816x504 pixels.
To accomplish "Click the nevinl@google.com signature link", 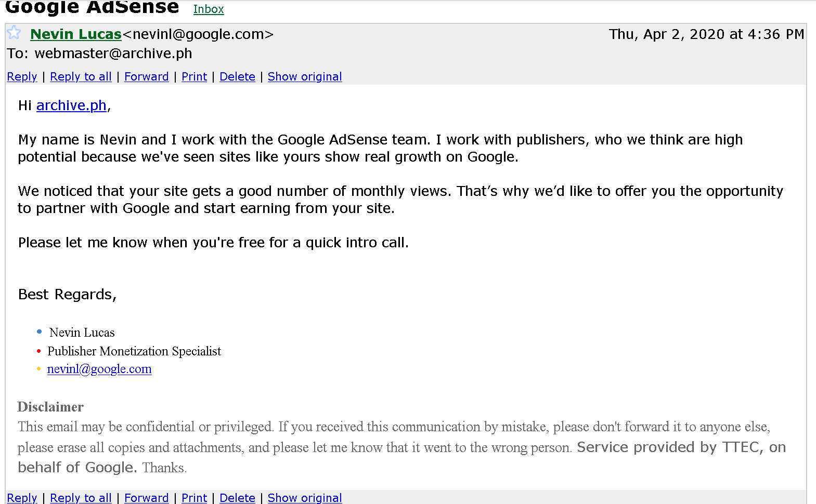I will point(99,369).
